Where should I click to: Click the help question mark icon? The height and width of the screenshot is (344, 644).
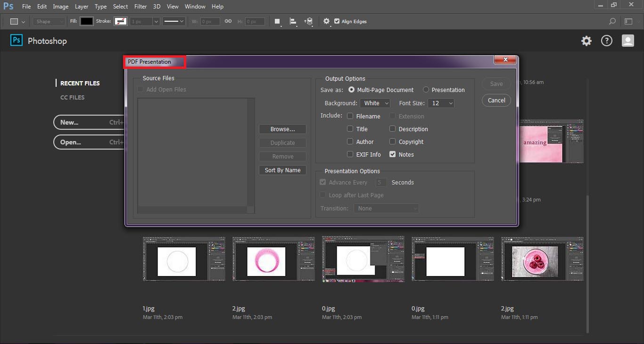(x=606, y=41)
